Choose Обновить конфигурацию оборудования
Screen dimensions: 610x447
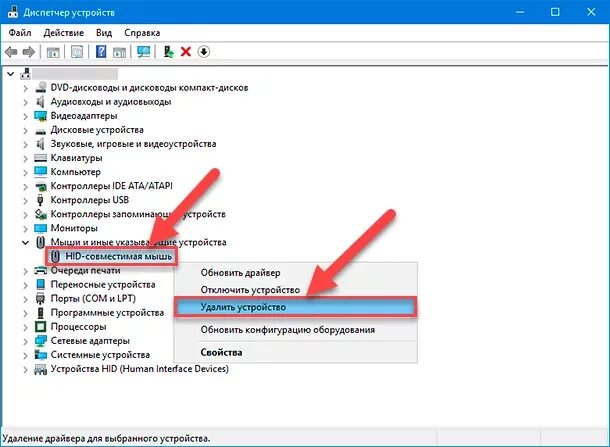click(296, 330)
